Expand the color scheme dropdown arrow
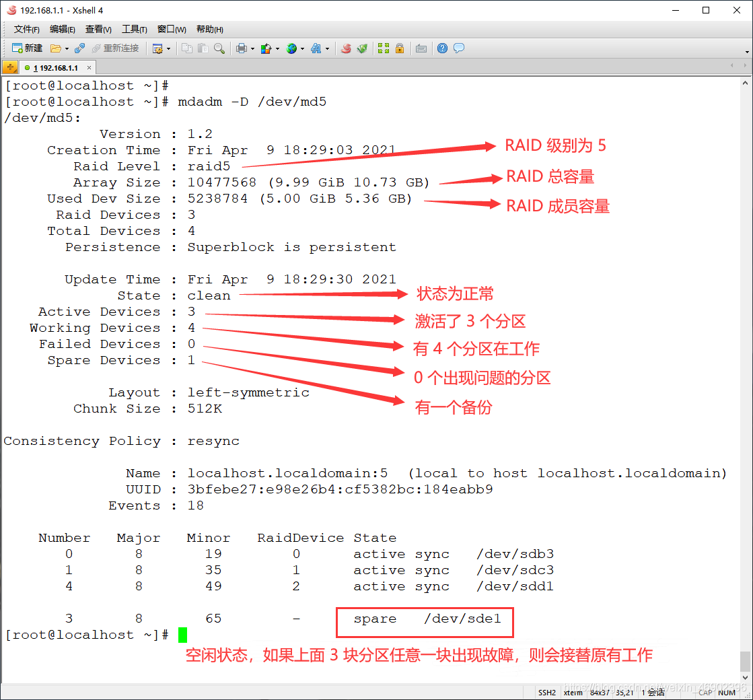 (x=277, y=49)
